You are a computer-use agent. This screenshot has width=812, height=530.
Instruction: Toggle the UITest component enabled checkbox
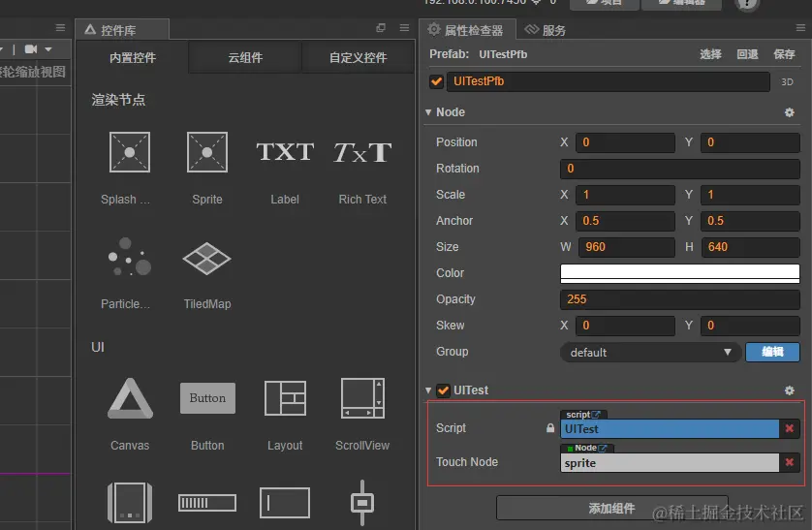(x=443, y=390)
